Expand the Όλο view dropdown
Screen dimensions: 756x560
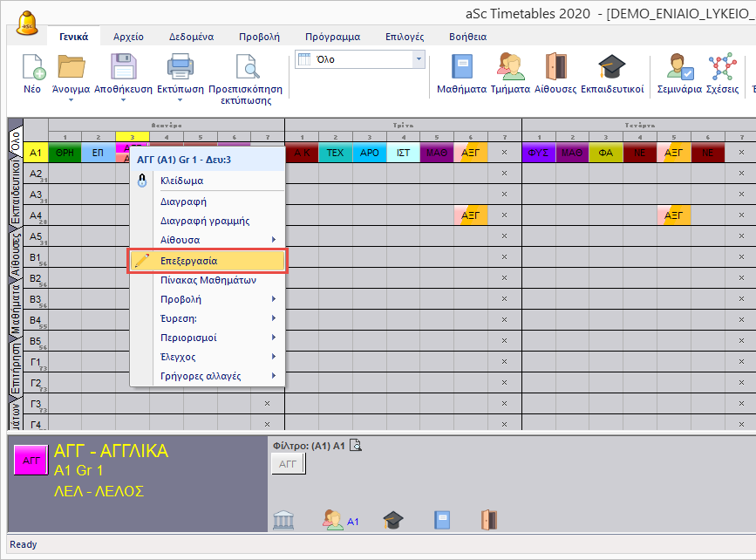coord(419,59)
